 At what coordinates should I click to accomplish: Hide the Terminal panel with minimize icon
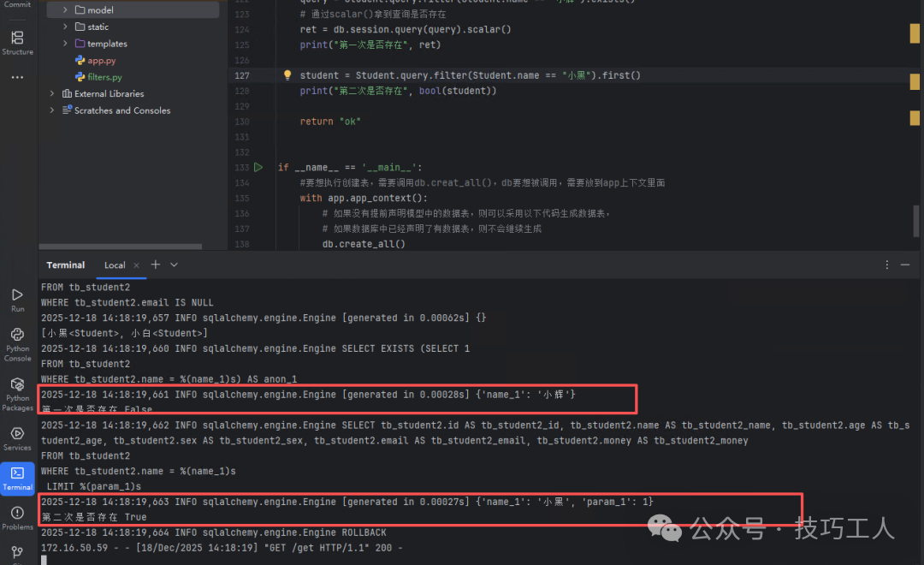(905, 265)
